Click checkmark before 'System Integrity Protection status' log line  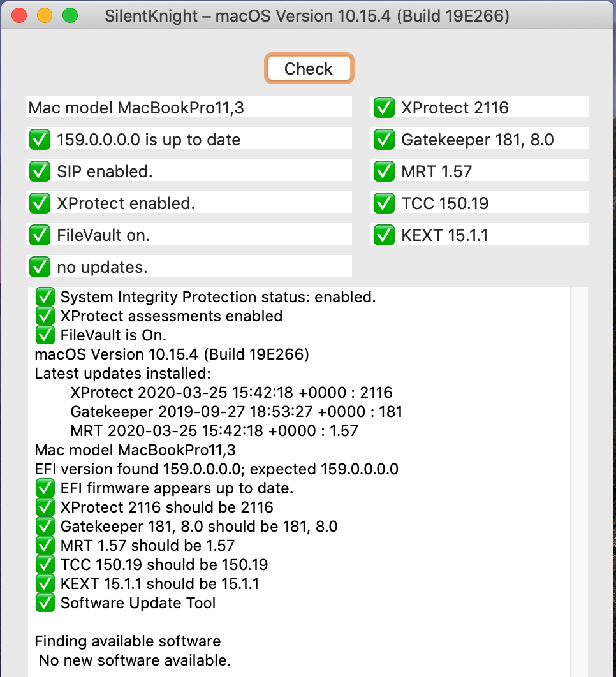coord(45,297)
